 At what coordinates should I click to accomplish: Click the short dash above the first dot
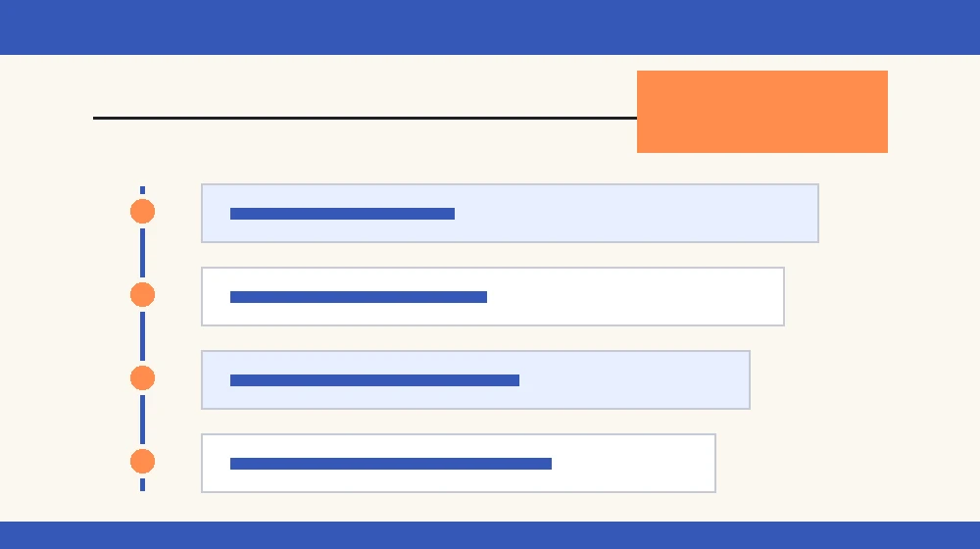coord(142,190)
